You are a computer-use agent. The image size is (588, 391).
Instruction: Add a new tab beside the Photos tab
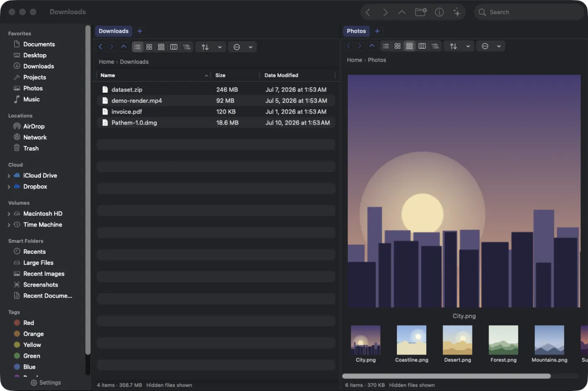click(x=377, y=31)
